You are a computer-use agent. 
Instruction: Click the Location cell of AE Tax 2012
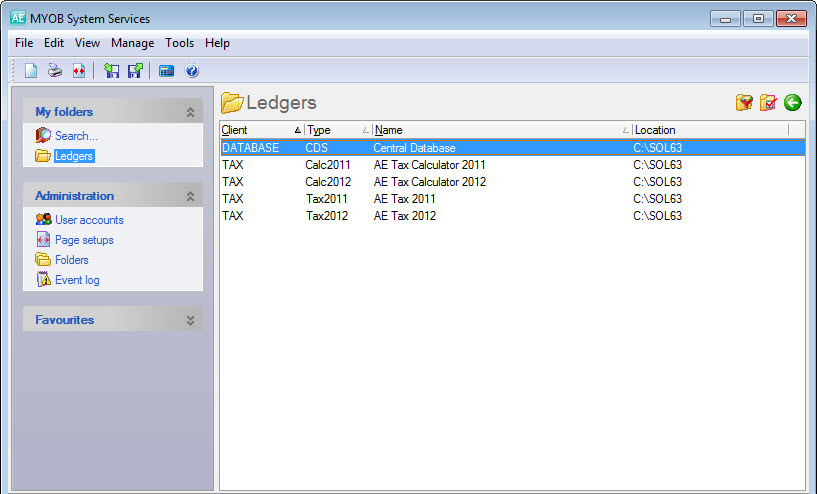657,216
